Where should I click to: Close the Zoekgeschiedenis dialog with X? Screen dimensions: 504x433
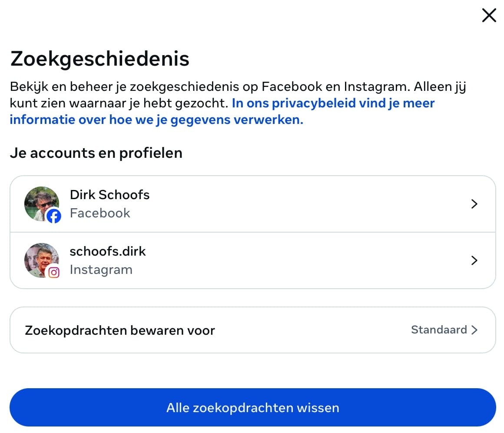click(x=489, y=16)
